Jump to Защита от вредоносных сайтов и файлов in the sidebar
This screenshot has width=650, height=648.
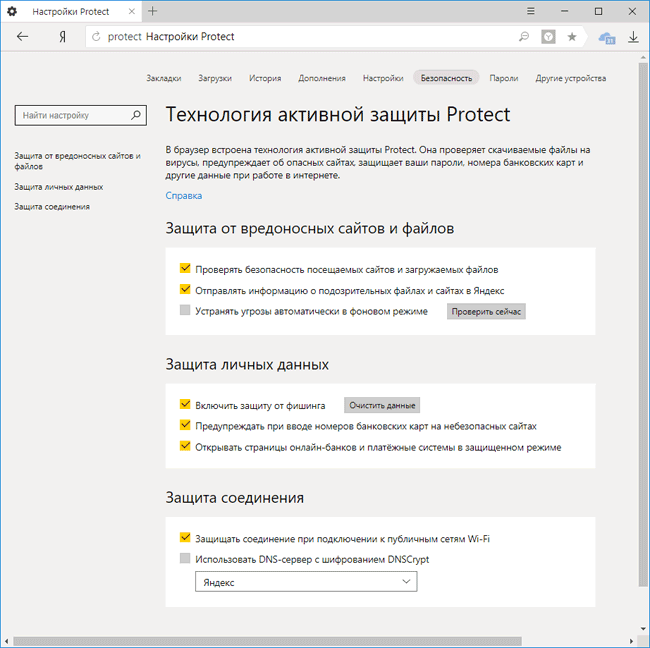click(x=78, y=161)
